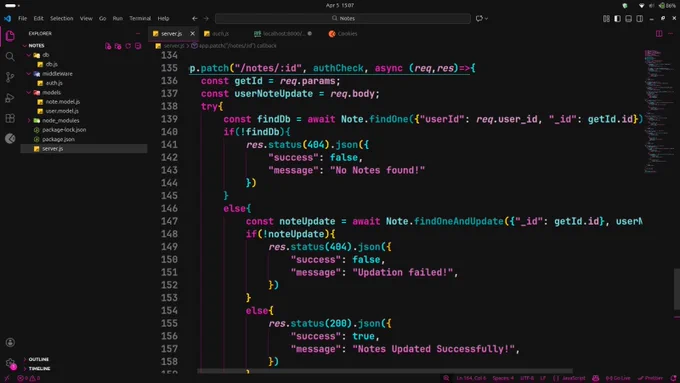Click the errors and warnings status indicator
This screenshot has height=383, width=680.
coord(29,378)
